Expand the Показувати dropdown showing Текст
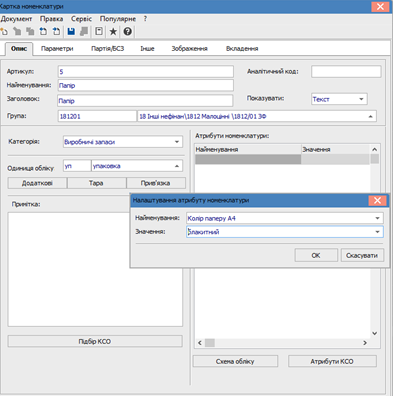 point(361,99)
